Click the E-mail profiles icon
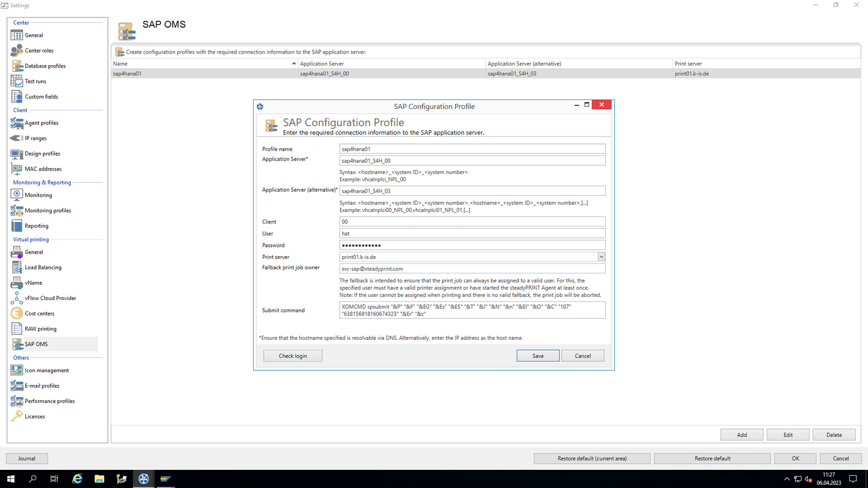868x488 pixels. 17,386
